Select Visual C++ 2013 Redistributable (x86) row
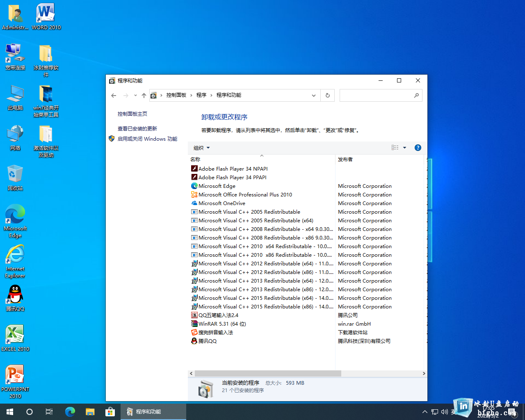 coord(262,289)
